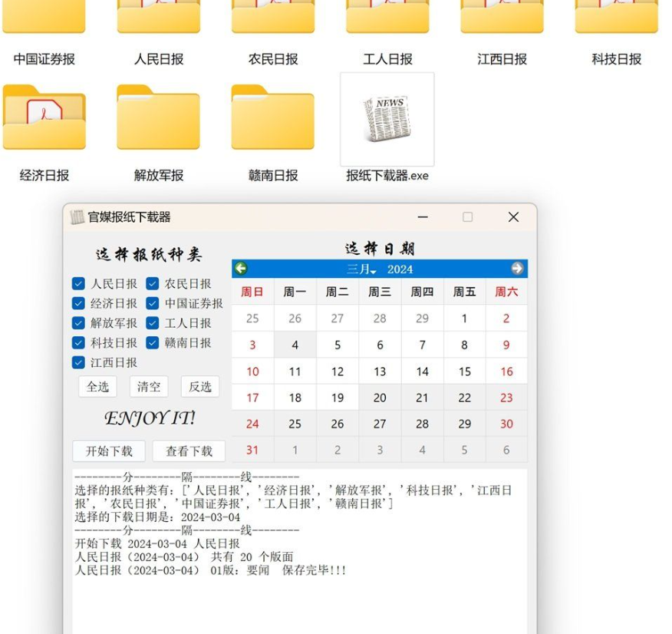Uncheck the 赣南日报 checkbox
Viewport: 672px width, 634px height.
153,343
